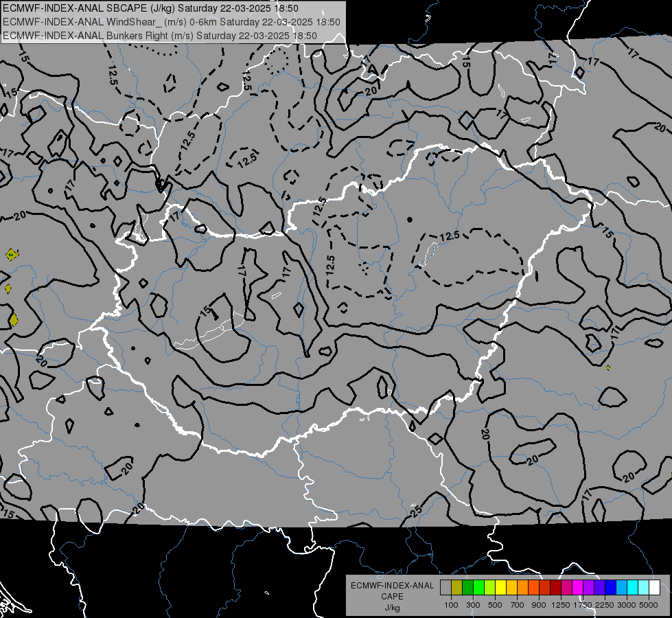Click the Bunkers Right title line
Image resolution: width=672 pixels, height=618 pixels.
point(160,36)
